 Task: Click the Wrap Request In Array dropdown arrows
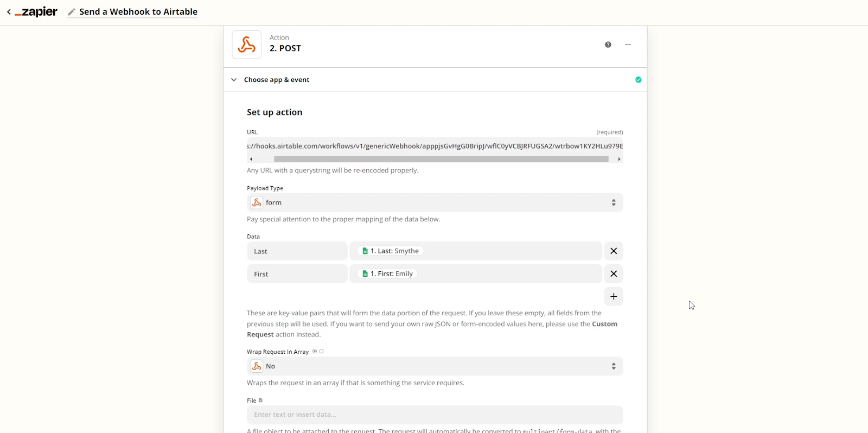[x=614, y=366]
